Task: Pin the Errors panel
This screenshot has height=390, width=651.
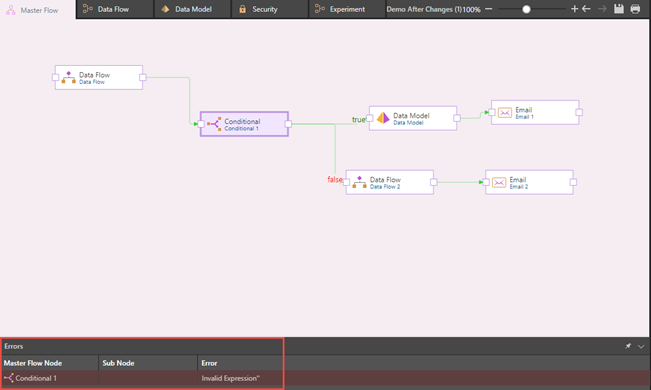Action: [x=628, y=346]
